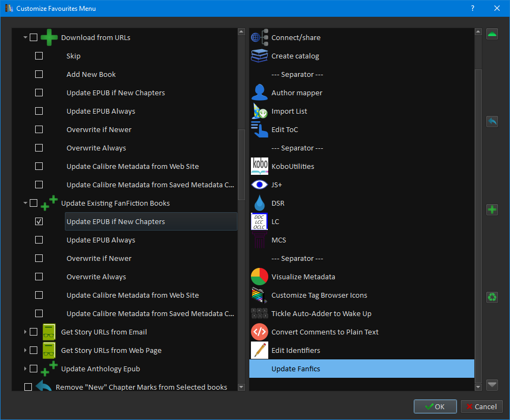Click the blue arrow icon beside Remove "New" Chapter Marks
This screenshot has height=420, width=510.
(x=44, y=386)
